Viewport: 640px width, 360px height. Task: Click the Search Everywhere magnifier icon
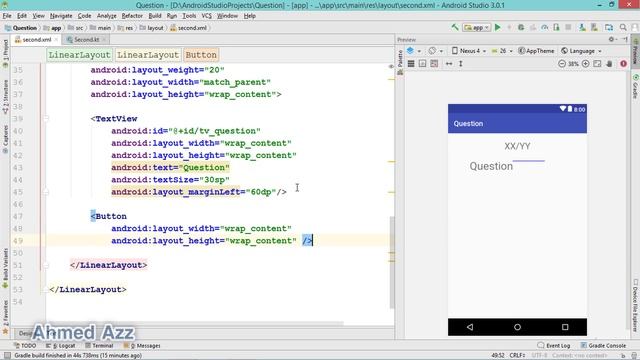pos(623,27)
